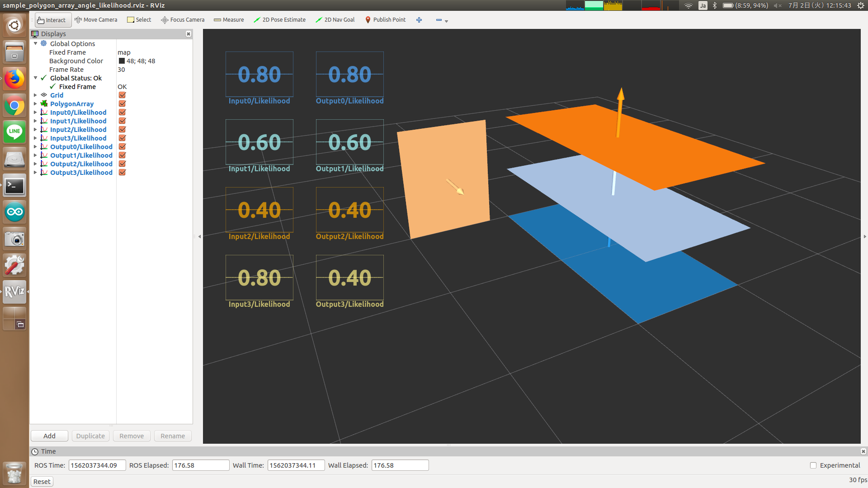Click the Wall Time field
The image size is (868, 488).
[296, 465]
